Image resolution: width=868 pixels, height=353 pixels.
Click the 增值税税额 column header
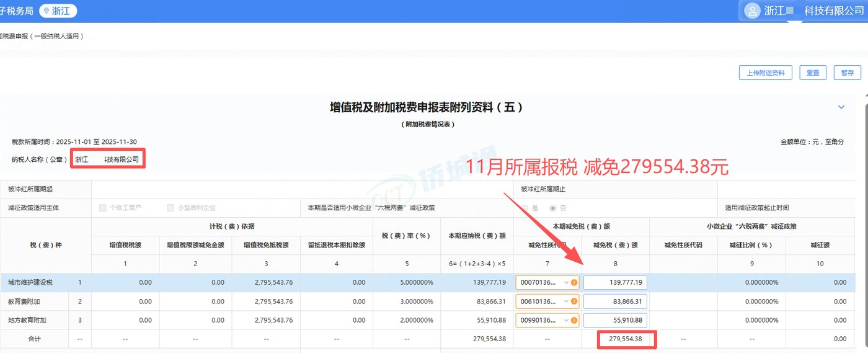point(125,245)
